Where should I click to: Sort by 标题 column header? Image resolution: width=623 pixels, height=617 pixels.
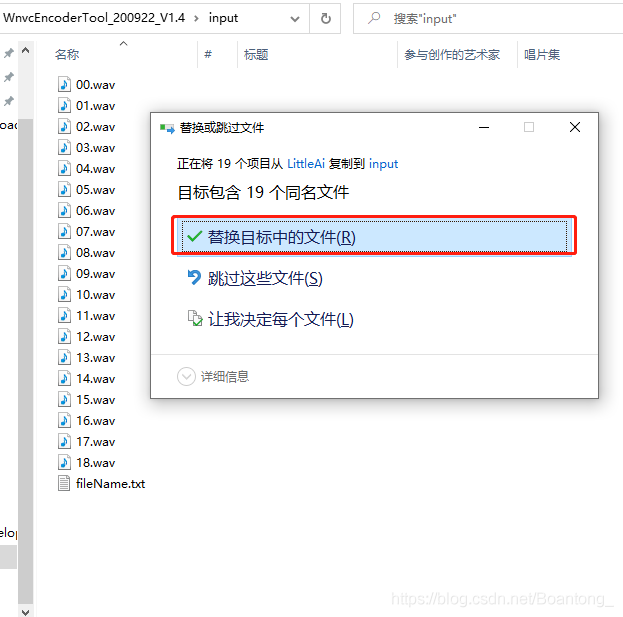point(256,54)
